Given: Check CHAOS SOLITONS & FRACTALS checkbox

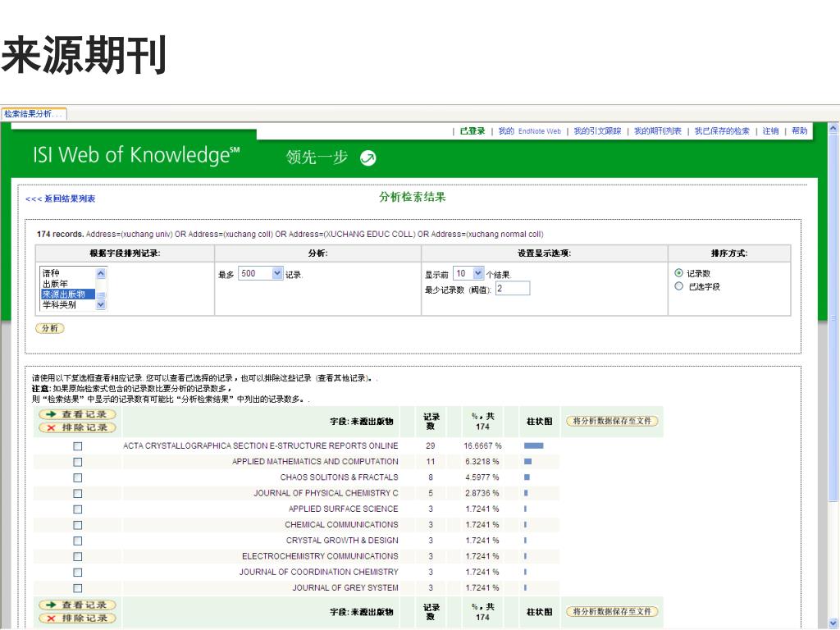Looking at the screenshot, I should 78,478.
